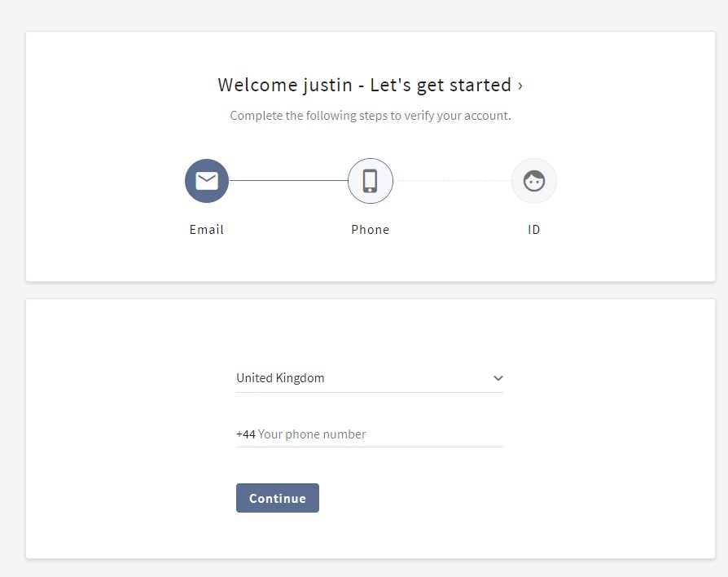
Task: Click the ID step face icon
Action: (x=534, y=181)
